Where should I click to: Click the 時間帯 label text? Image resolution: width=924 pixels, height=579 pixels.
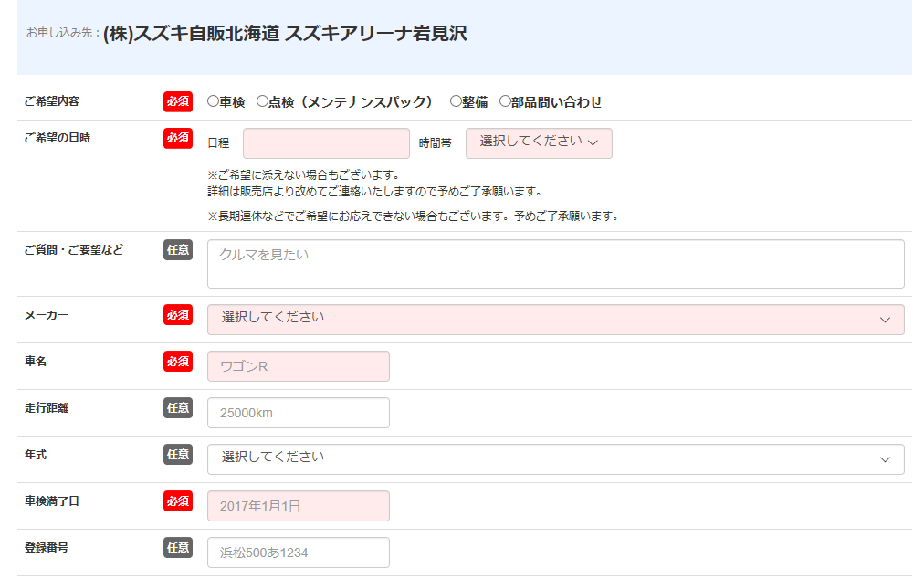click(x=436, y=143)
